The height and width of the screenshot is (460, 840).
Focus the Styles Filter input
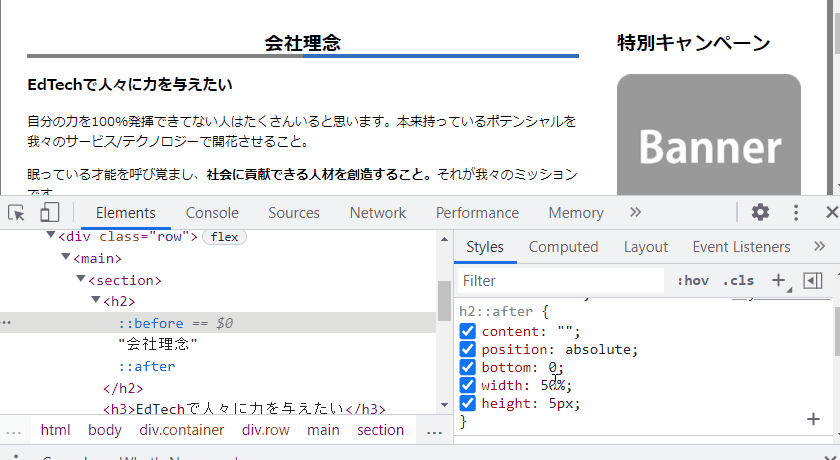(x=560, y=281)
